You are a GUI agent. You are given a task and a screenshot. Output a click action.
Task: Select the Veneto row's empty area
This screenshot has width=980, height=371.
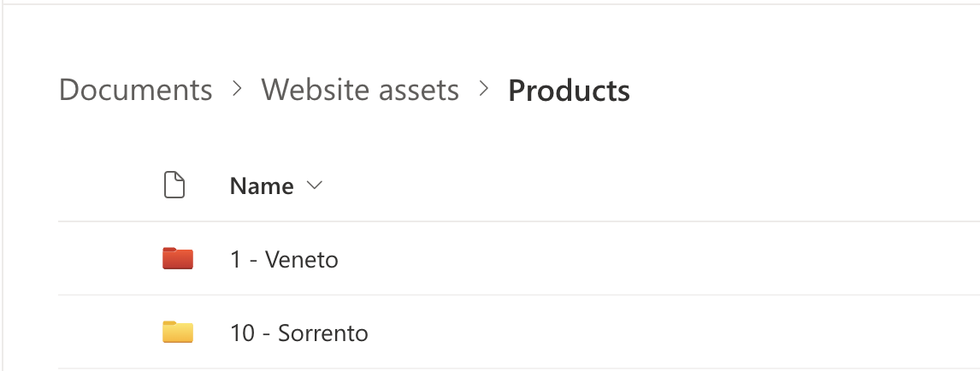(x=641, y=259)
